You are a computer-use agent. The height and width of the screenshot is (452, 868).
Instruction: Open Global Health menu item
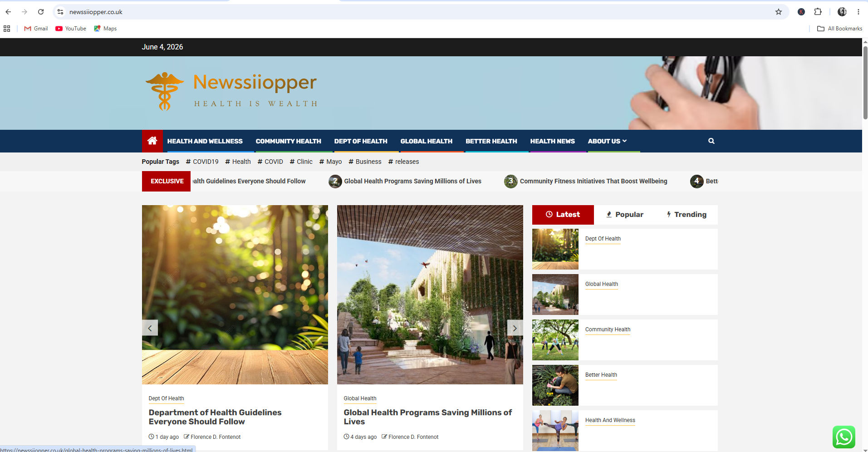pos(426,141)
